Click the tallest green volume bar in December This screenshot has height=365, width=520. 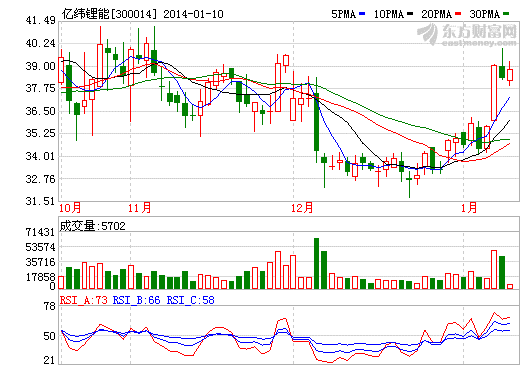[316, 263]
